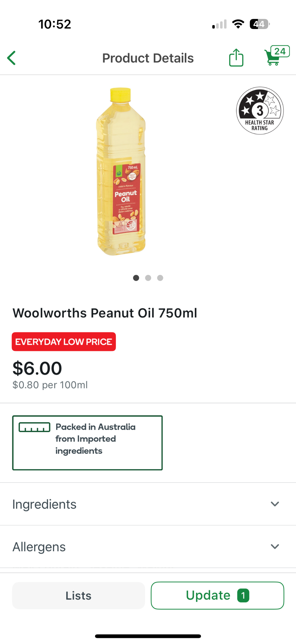This screenshot has width=296, height=644.
Task: Tap the battery indicator icon
Action: tap(259, 24)
